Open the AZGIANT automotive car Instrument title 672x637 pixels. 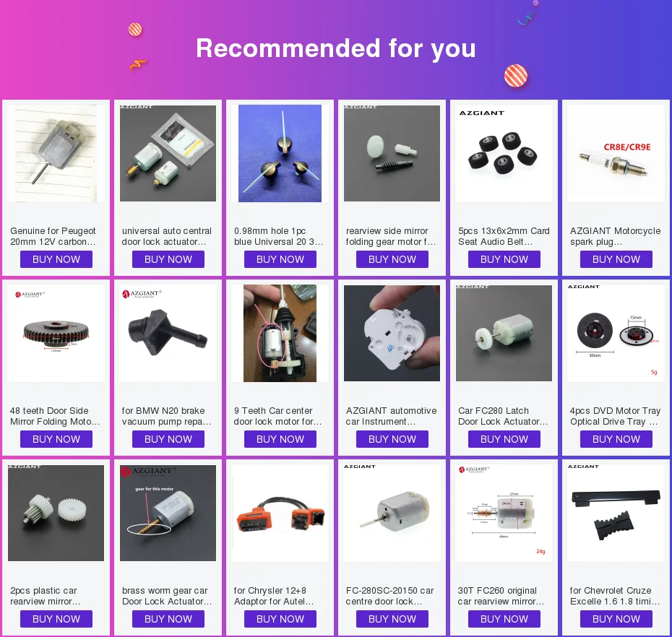pyautogui.click(x=392, y=416)
